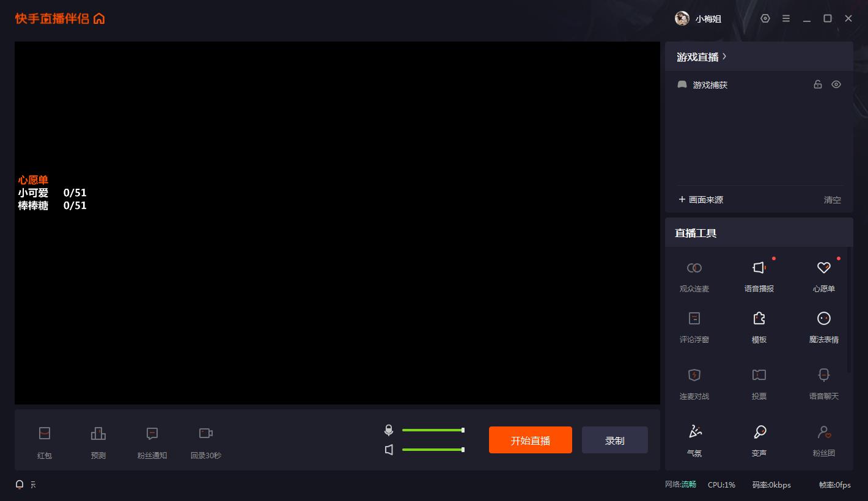The width and height of the screenshot is (868, 501).
Task: Click the gamepad icon beside 游戏捕获
Action: [x=682, y=84]
